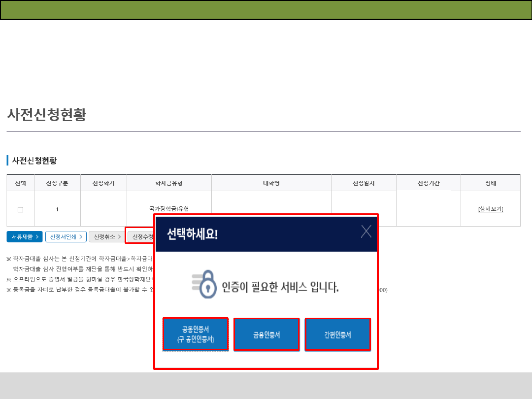The height and width of the screenshot is (399, 532).
Task: Select the 금융인증서 authentication button
Action: [x=266, y=334]
